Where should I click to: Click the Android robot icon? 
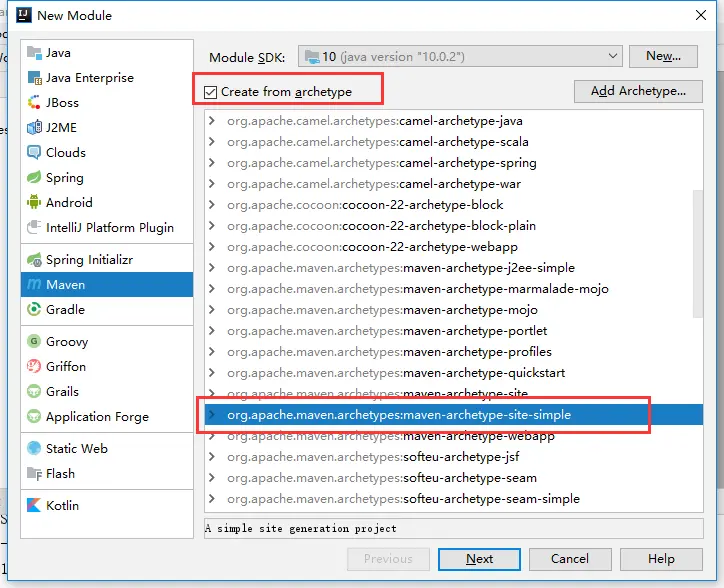coord(34,202)
